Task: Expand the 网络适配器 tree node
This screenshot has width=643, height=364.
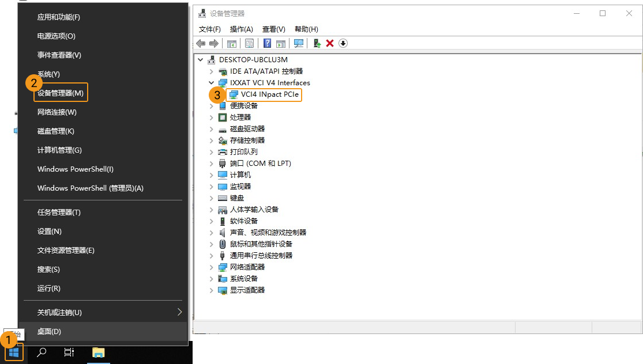Action: click(x=211, y=267)
